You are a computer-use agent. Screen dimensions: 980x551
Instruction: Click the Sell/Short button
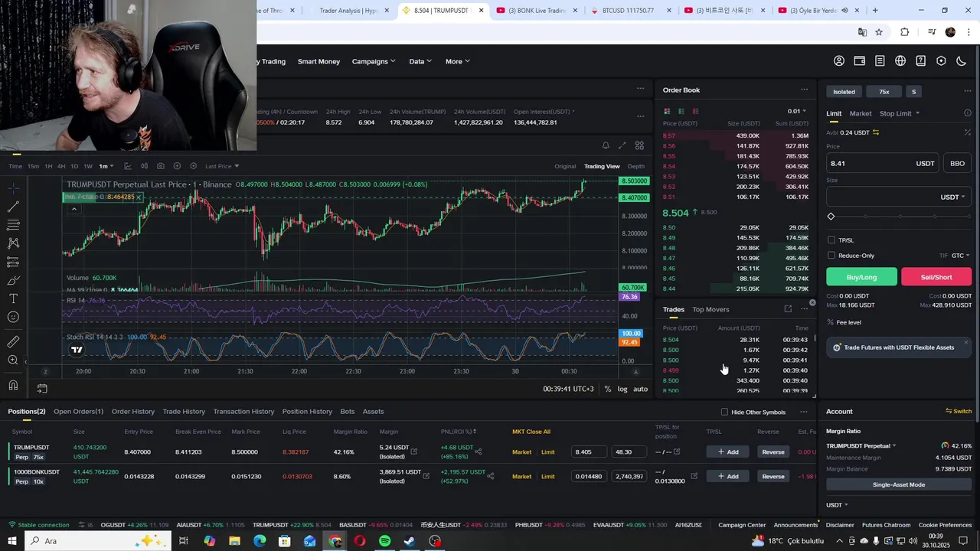coord(936,277)
